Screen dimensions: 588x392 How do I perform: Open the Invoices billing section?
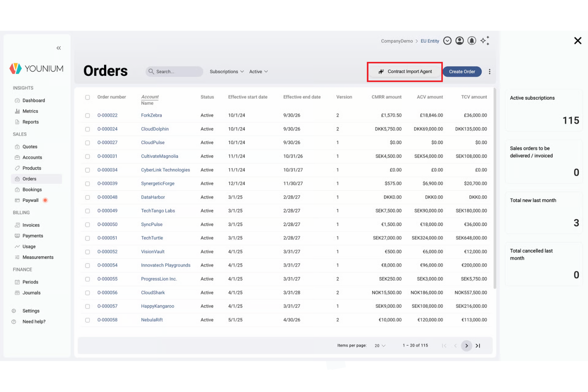tap(30, 225)
